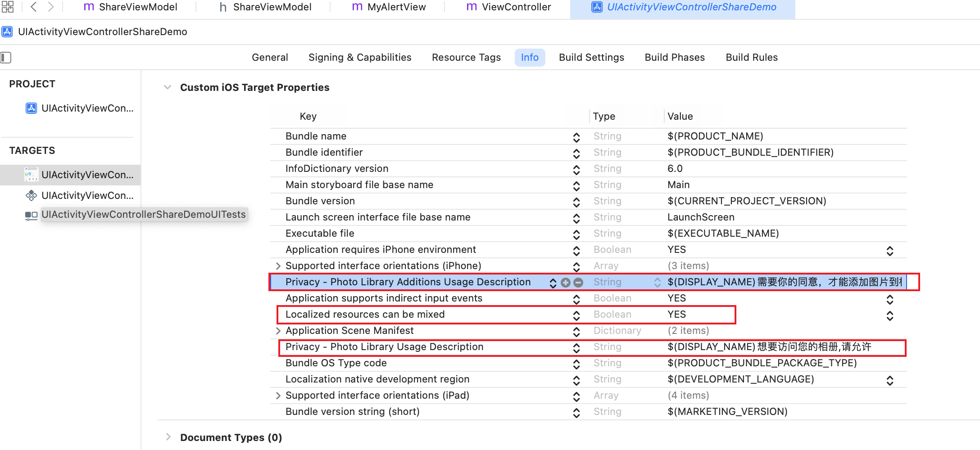Open ShareViewModel header file tab
The width and height of the screenshot is (980, 450).
pyautogui.click(x=265, y=7)
